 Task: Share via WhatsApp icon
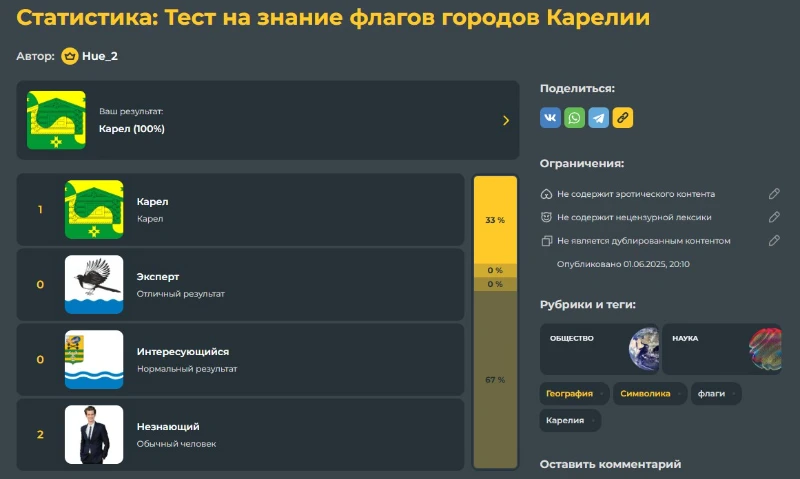tap(574, 118)
